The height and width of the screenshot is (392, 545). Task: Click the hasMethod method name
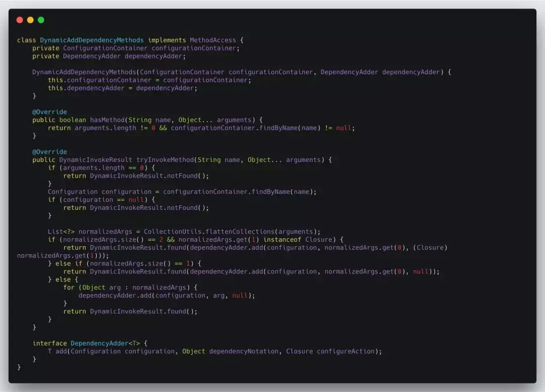point(107,120)
